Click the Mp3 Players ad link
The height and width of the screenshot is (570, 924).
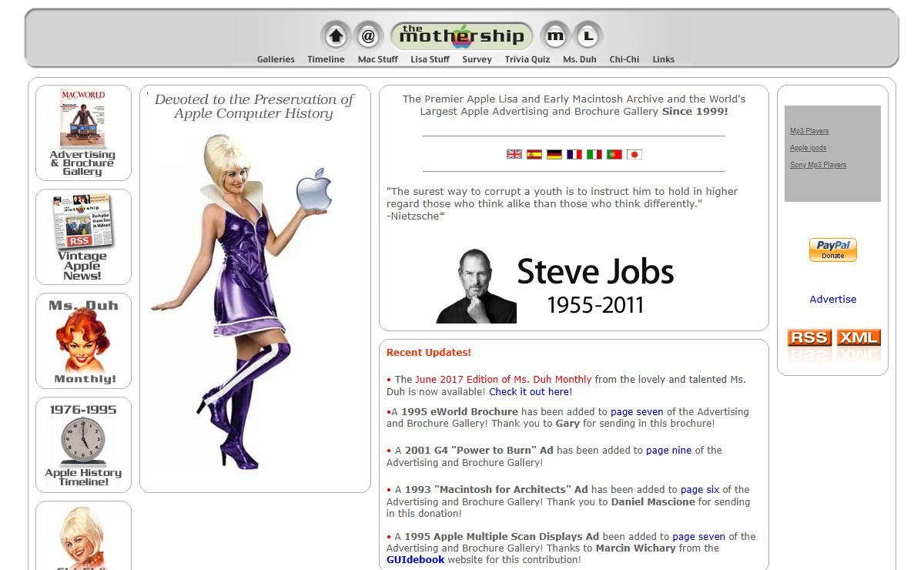click(809, 131)
